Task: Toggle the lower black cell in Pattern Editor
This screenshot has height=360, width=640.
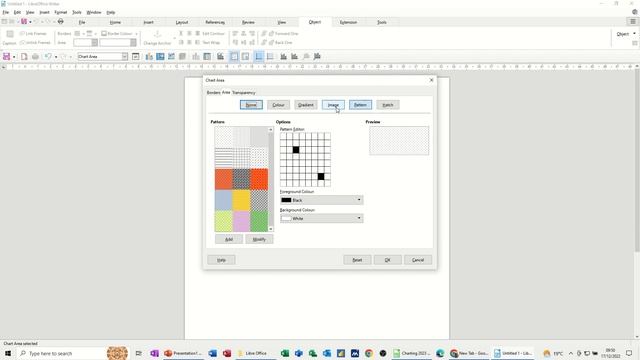Action: point(321,176)
